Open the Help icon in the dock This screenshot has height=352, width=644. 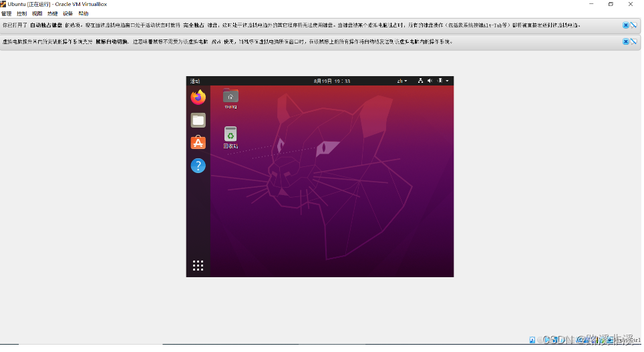coord(198,166)
